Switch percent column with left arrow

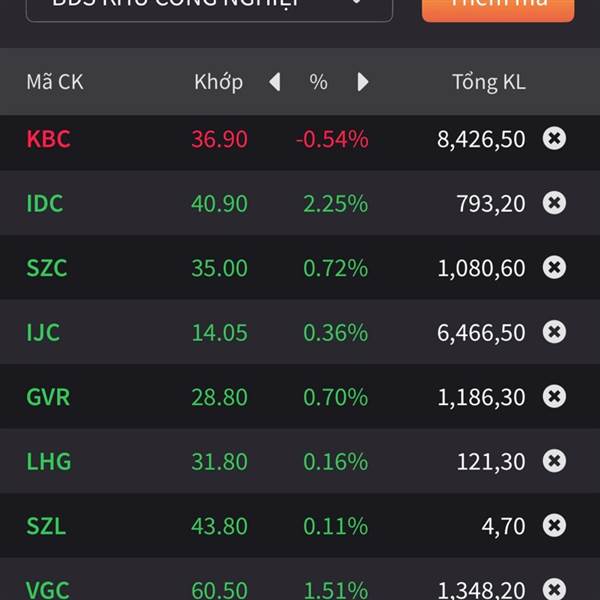pos(275,82)
